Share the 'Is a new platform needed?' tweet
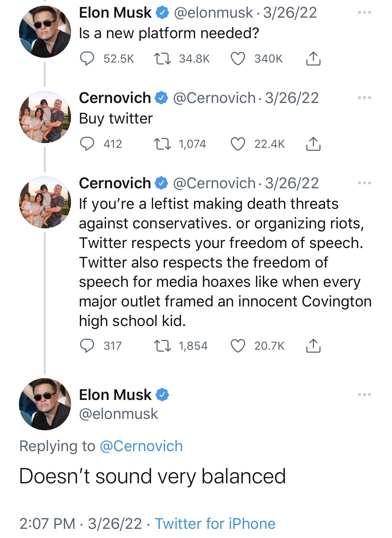The height and width of the screenshot is (538, 392). (313, 58)
